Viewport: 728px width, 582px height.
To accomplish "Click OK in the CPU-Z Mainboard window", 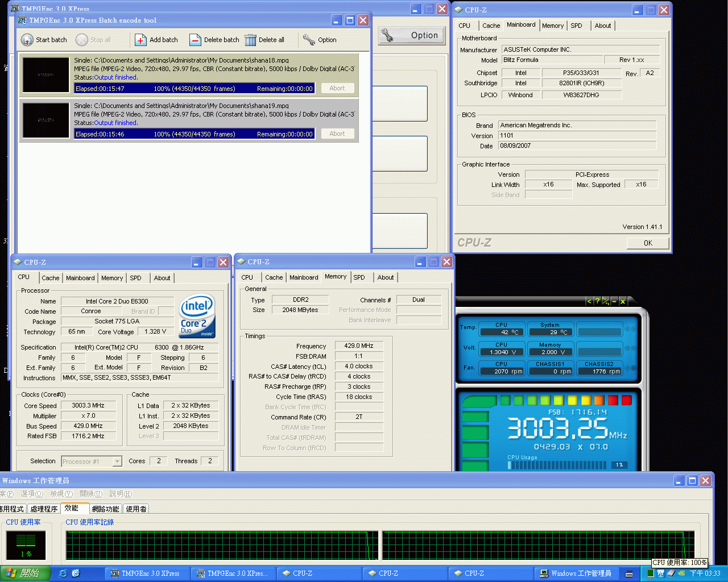I will click(648, 243).
